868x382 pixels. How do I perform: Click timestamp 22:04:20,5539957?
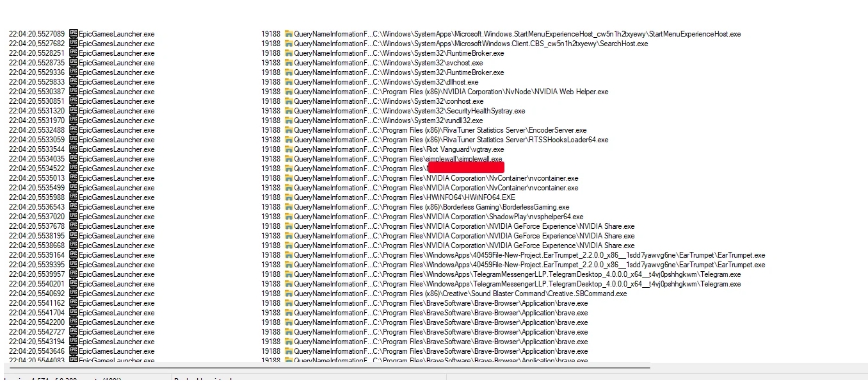click(36, 274)
